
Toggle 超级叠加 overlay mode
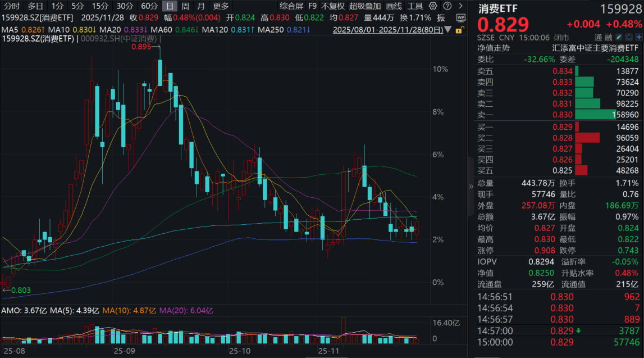click(x=364, y=6)
